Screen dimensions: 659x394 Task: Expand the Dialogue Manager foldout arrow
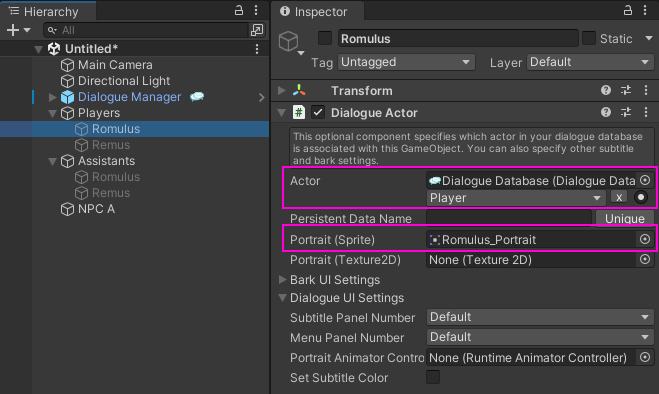(x=53, y=97)
